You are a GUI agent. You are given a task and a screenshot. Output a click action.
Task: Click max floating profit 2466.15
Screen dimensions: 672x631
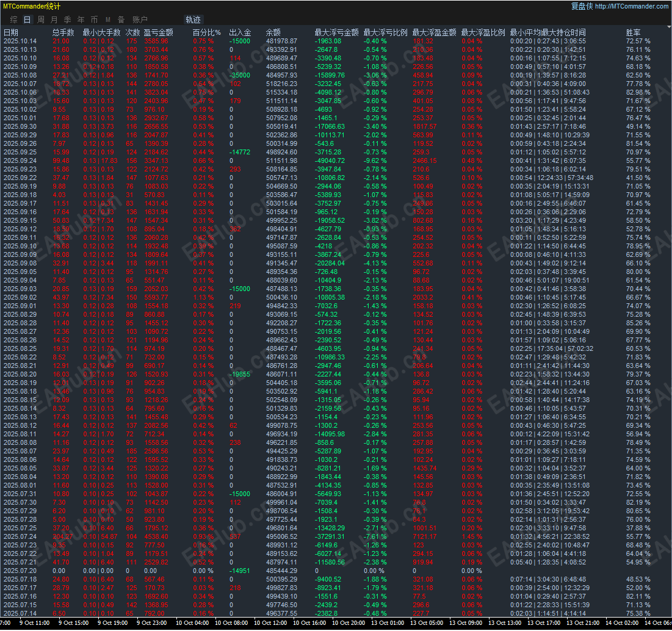click(425, 160)
